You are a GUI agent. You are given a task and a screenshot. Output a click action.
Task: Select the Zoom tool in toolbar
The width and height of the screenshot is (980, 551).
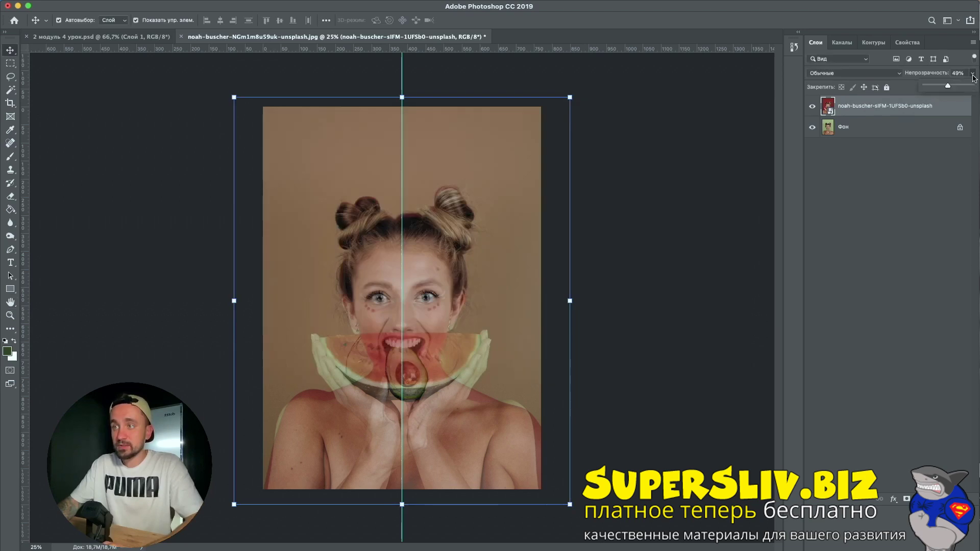[x=10, y=315]
